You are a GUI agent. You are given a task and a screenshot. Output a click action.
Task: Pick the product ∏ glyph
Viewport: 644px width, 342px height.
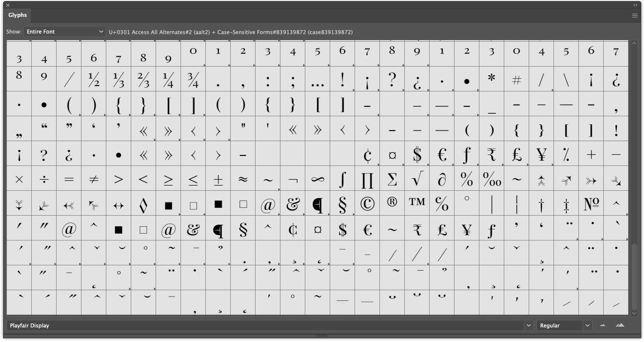click(367, 179)
